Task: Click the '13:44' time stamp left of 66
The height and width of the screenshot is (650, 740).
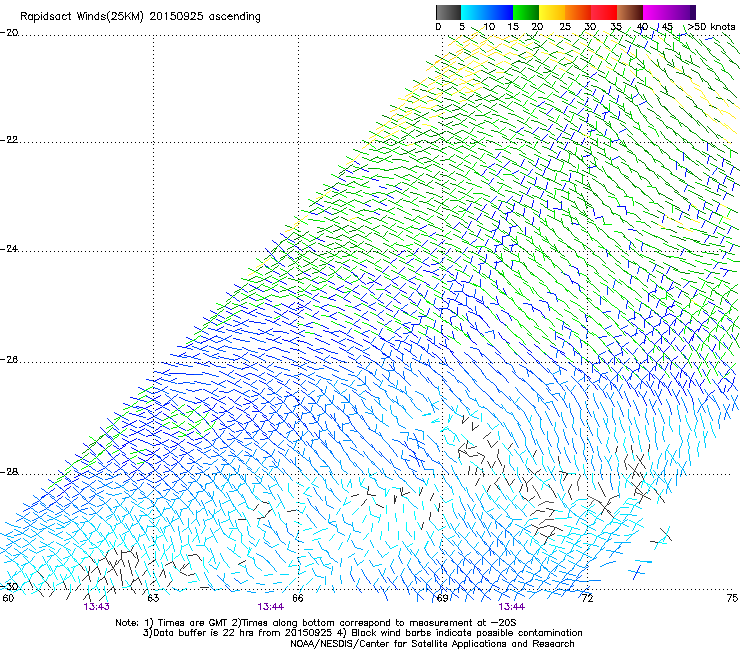Action: [270, 607]
